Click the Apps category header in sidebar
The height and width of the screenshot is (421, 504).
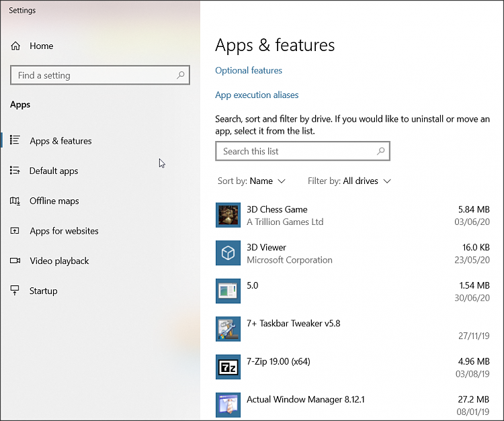coord(20,105)
